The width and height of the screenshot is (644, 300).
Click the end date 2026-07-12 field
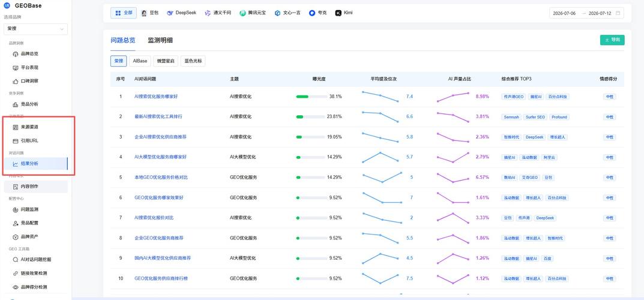pyautogui.click(x=600, y=13)
